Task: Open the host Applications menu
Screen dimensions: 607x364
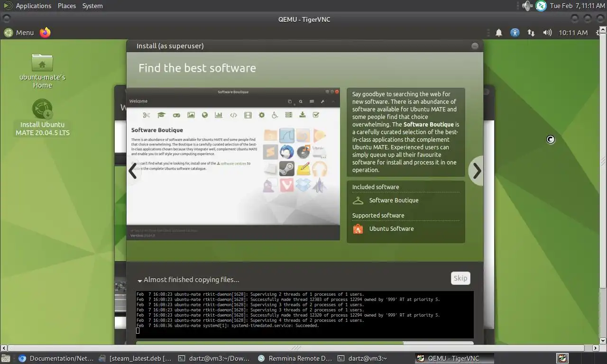Action: point(34,6)
